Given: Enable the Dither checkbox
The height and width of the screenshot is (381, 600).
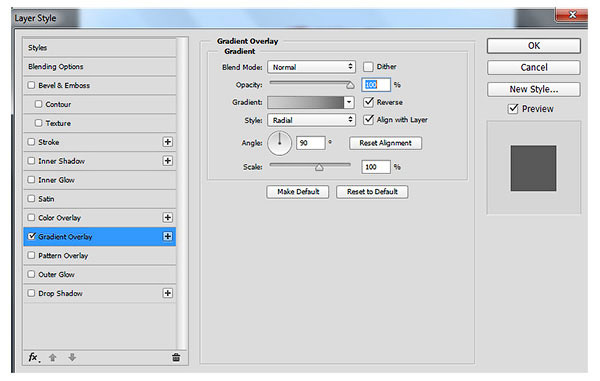Looking at the screenshot, I should (x=368, y=67).
